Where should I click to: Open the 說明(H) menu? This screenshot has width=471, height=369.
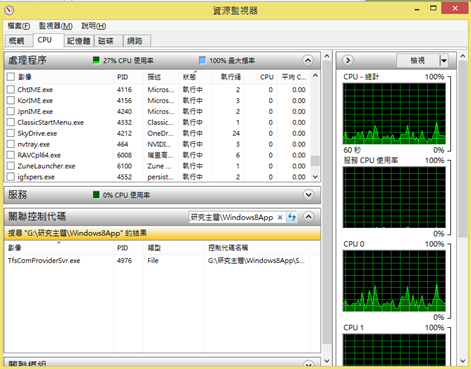94,26
